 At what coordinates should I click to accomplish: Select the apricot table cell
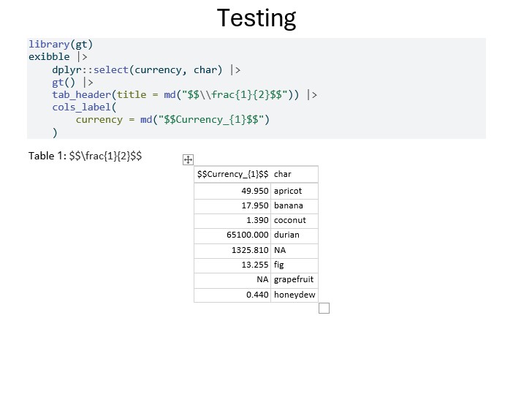[294, 191]
